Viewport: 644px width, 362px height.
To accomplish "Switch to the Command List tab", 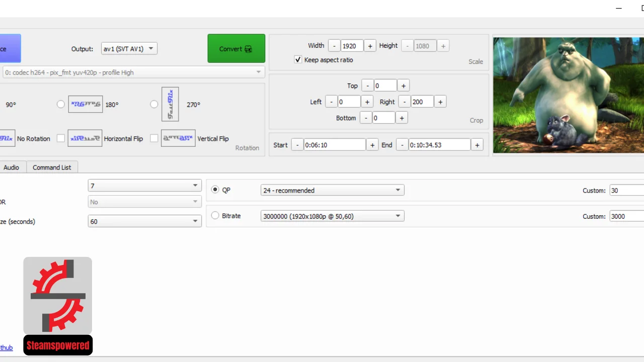I will (x=52, y=167).
